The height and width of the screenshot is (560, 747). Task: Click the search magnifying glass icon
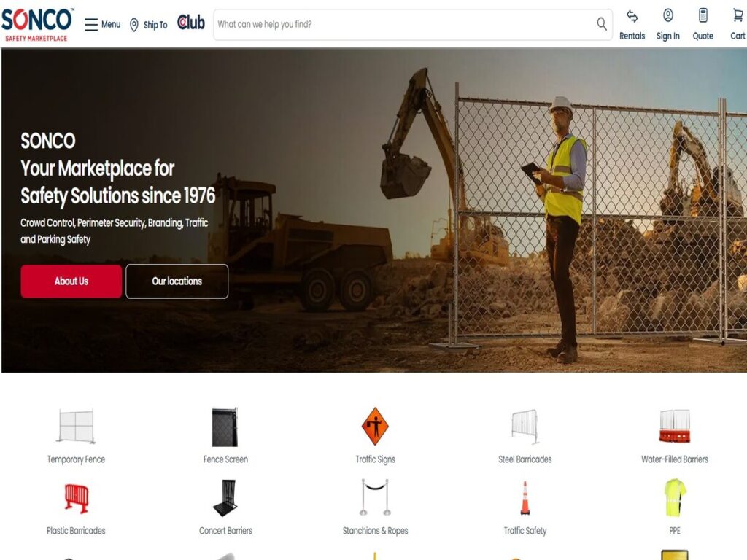(x=602, y=24)
